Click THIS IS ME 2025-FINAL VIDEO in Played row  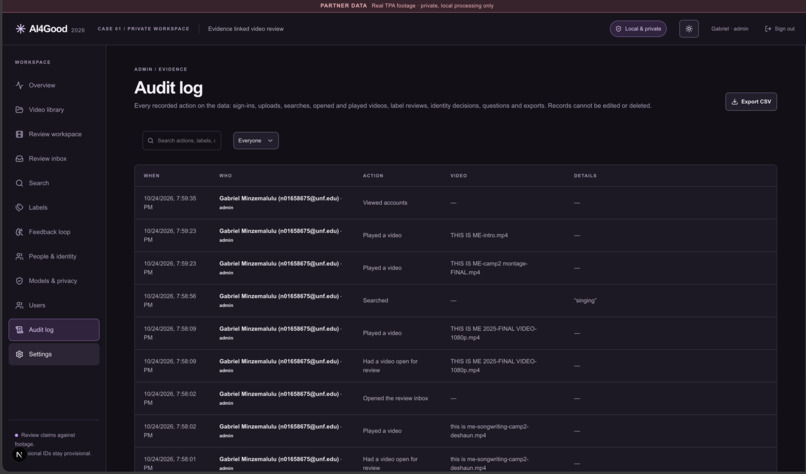pyautogui.click(x=493, y=333)
